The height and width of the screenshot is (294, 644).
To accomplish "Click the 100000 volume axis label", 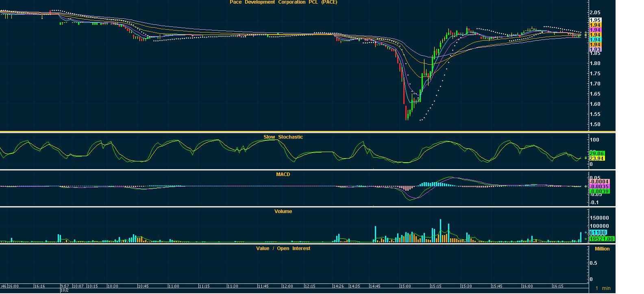I will [599, 226].
